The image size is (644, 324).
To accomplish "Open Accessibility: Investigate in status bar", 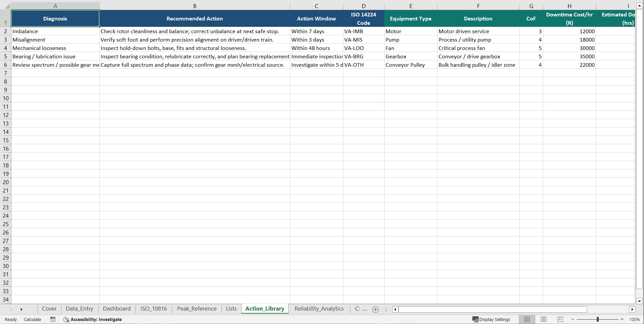I will (96, 319).
